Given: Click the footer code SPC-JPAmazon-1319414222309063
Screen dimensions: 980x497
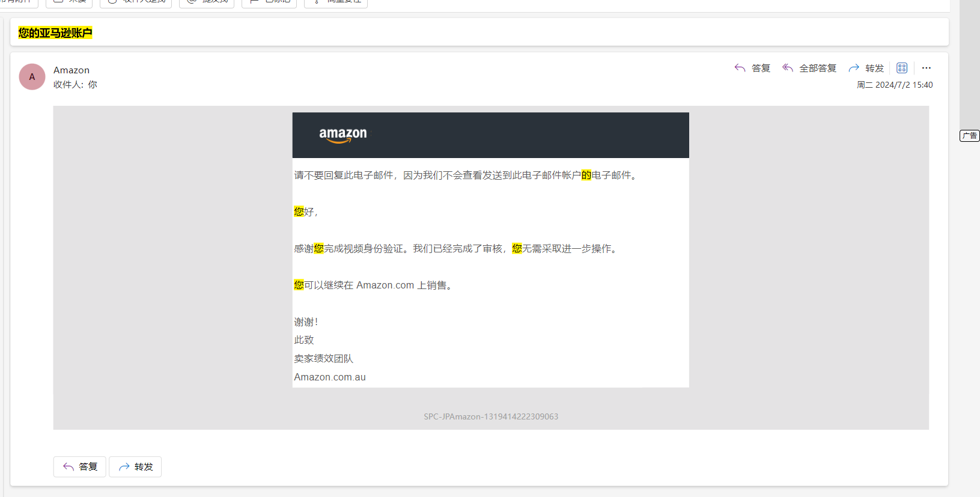Looking at the screenshot, I should click(491, 416).
